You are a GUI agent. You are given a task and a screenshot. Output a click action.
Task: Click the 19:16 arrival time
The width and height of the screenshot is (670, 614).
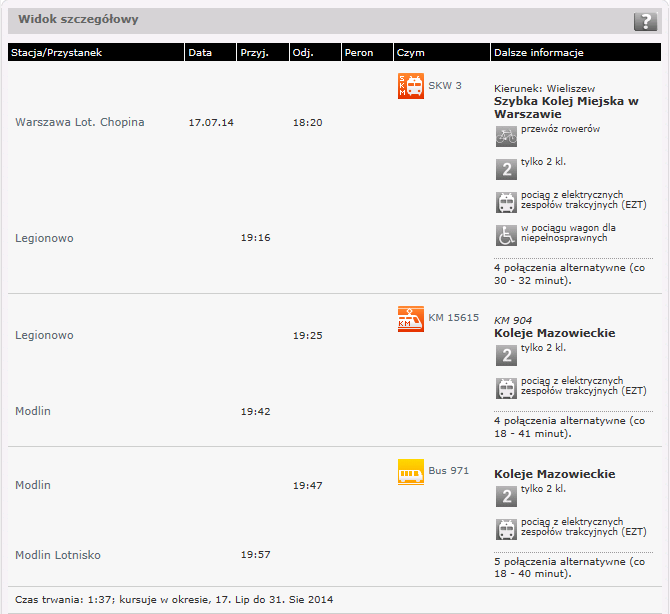pyautogui.click(x=256, y=238)
